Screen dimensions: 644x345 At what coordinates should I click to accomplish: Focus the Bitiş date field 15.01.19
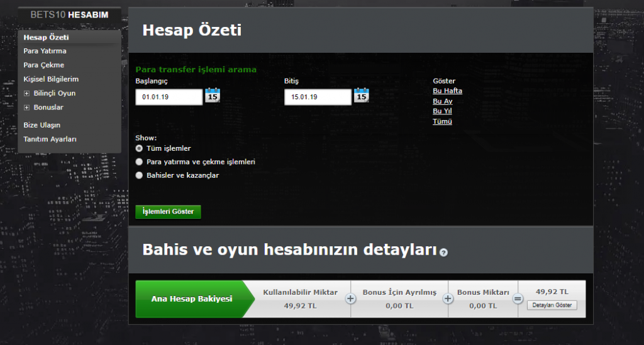[318, 97]
